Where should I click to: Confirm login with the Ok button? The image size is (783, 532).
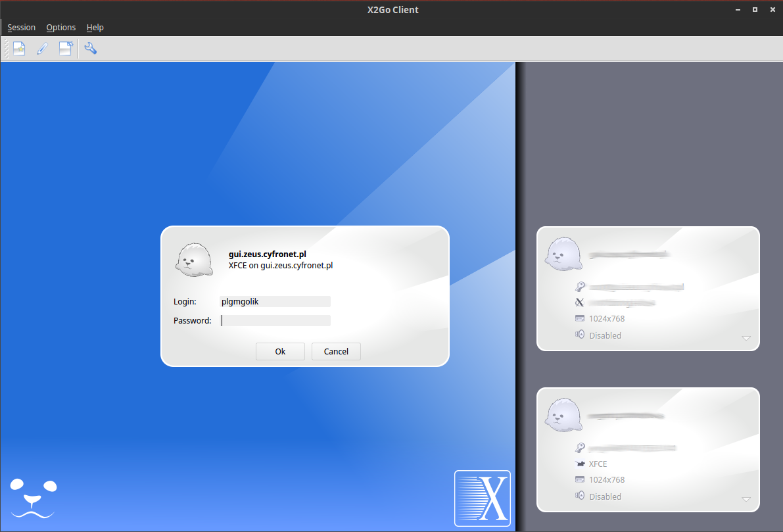click(x=280, y=351)
